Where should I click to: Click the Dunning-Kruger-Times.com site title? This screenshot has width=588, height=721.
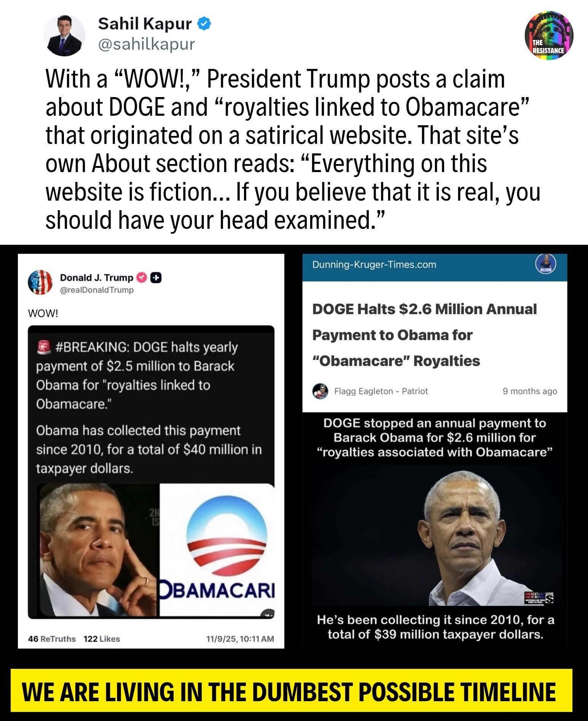tap(374, 265)
